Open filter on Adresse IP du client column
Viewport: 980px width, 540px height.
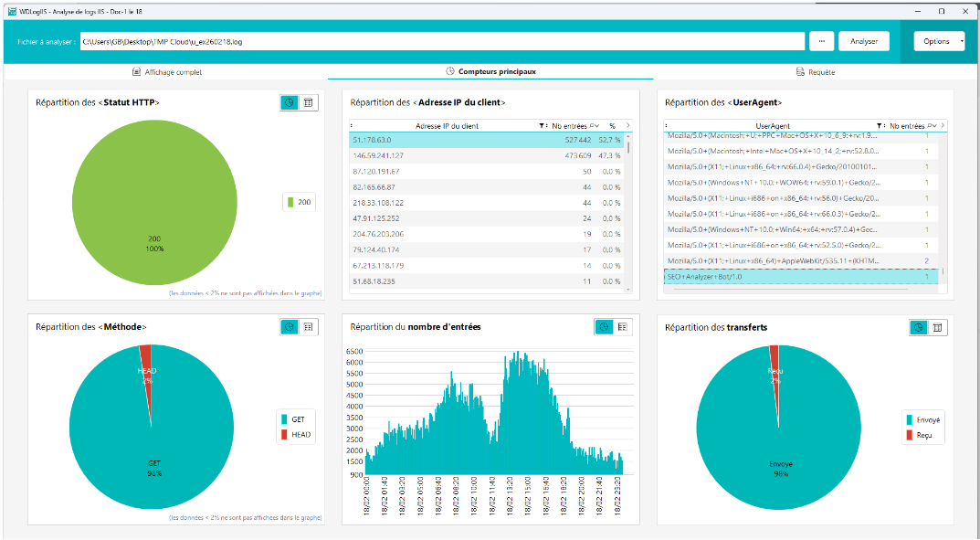click(542, 126)
